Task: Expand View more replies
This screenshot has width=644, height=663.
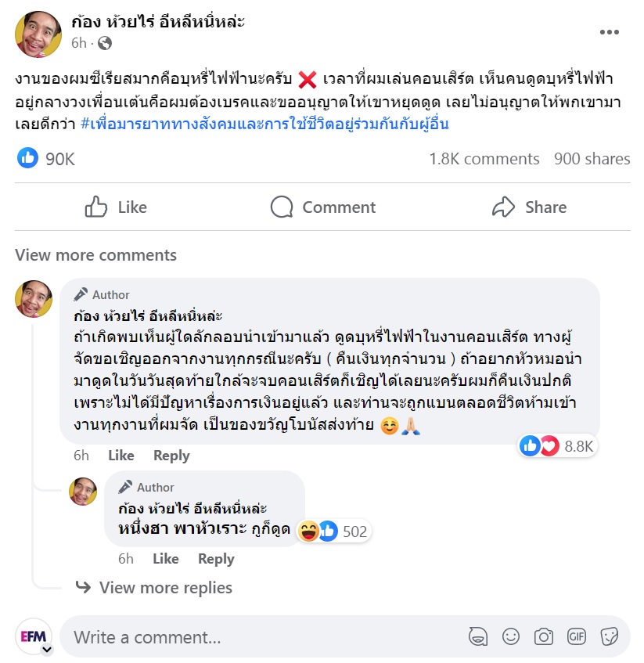Action: coord(166,588)
